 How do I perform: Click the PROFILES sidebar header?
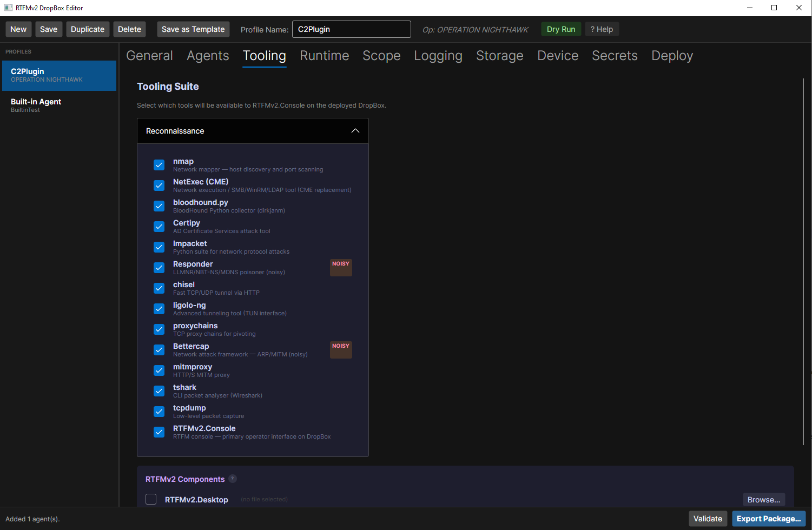(x=18, y=51)
